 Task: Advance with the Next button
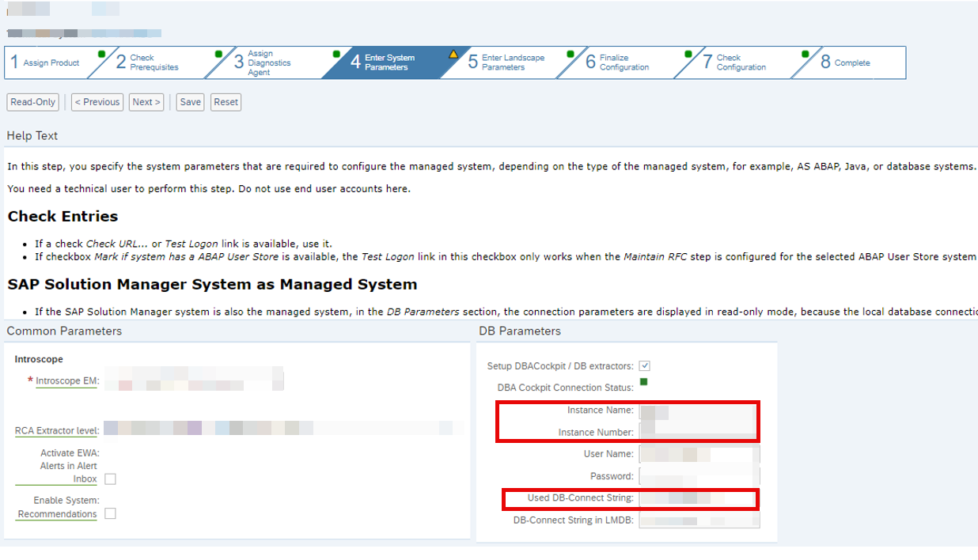(146, 102)
